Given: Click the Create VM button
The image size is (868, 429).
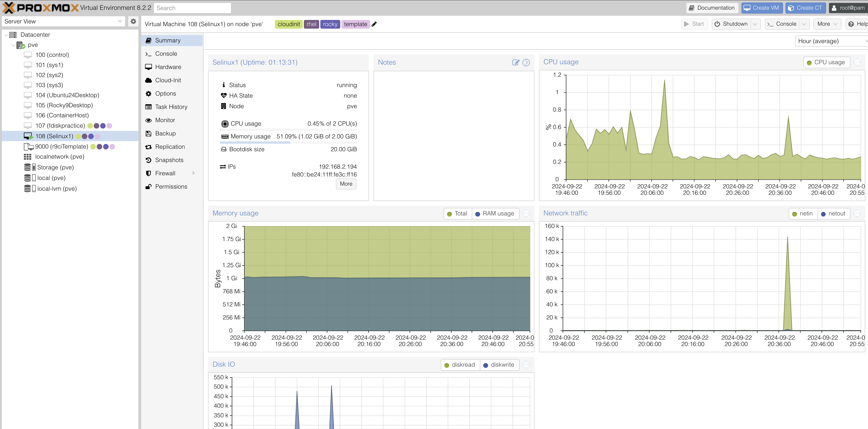Looking at the screenshot, I should tap(762, 7).
